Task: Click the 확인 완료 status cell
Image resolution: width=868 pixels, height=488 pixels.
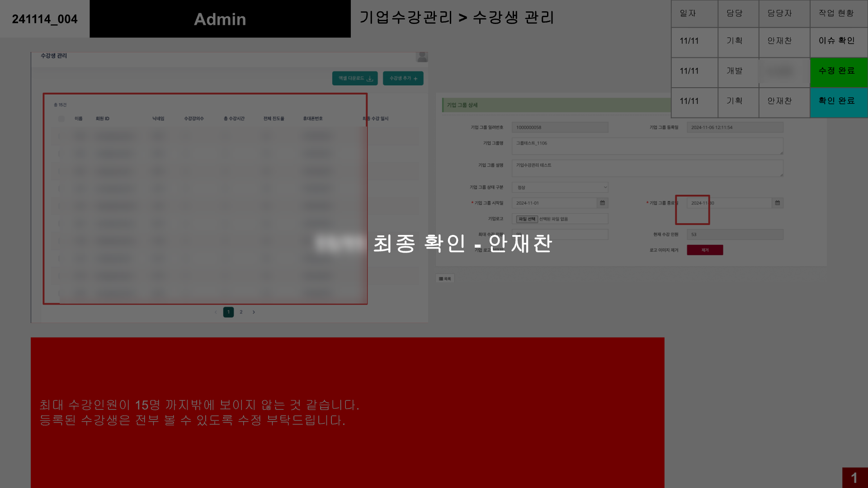Action: pos(839,103)
